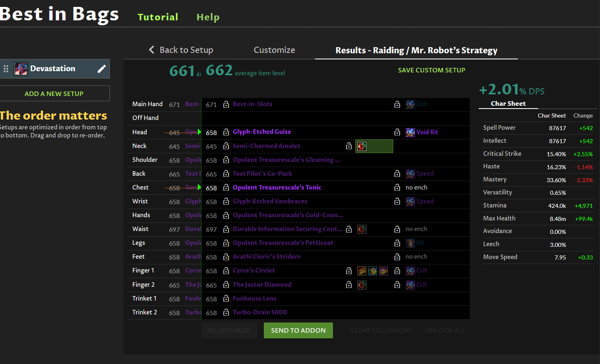Click the Crit enchant icon on Main Hand
This screenshot has height=364, width=600.
[410, 104]
